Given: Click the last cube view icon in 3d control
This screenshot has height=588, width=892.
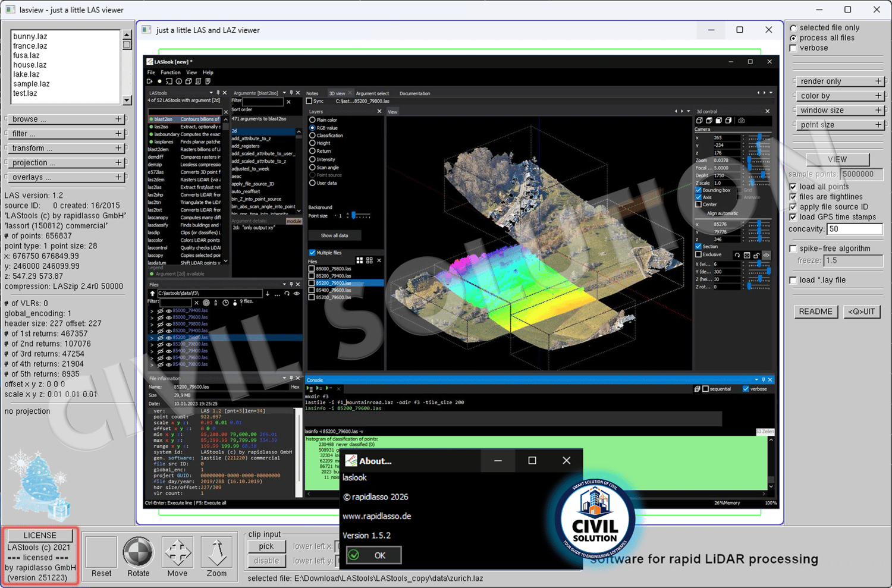Looking at the screenshot, I should pyautogui.click(x=728, y=121).
